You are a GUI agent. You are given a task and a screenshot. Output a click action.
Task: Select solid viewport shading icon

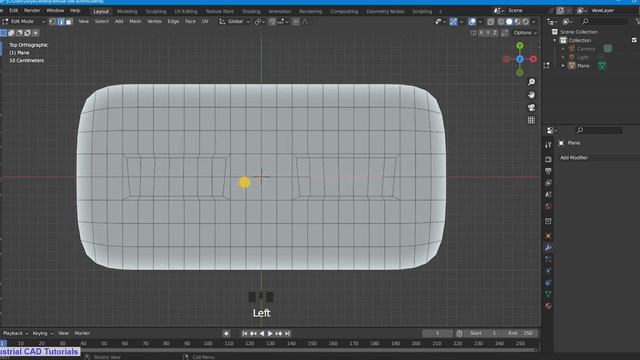tap(509, 22)
